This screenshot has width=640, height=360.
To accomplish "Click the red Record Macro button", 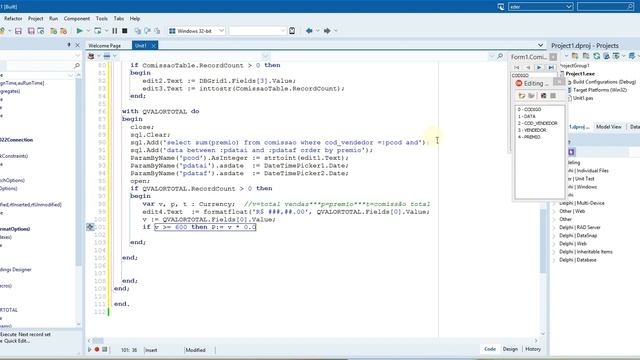I will point(97,350).
